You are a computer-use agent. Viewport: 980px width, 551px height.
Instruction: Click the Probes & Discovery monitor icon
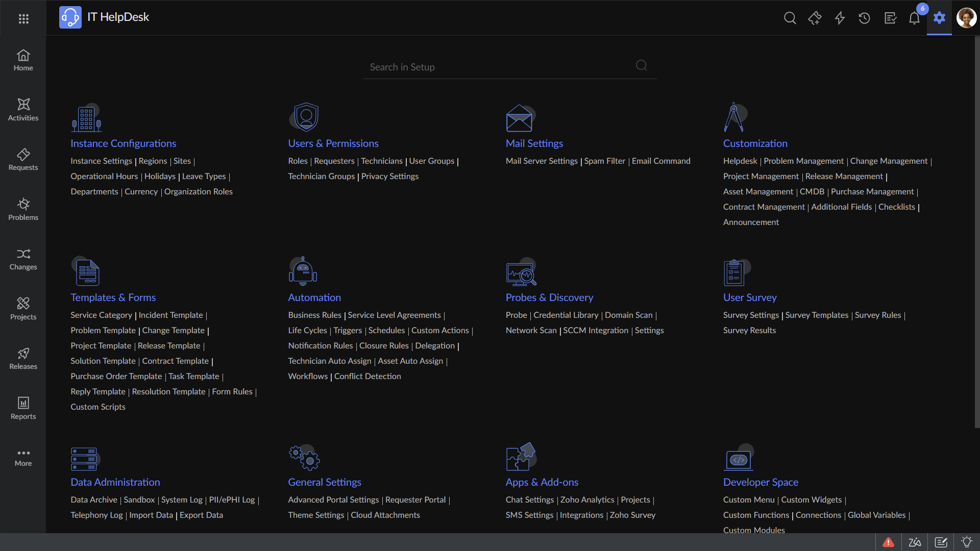[x=521, y=273]
